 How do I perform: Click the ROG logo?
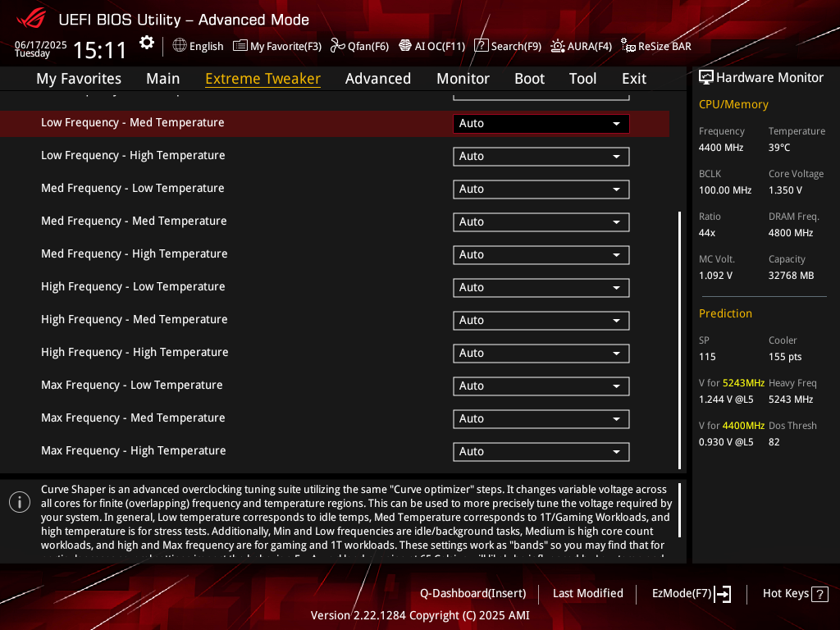(32, 20)
